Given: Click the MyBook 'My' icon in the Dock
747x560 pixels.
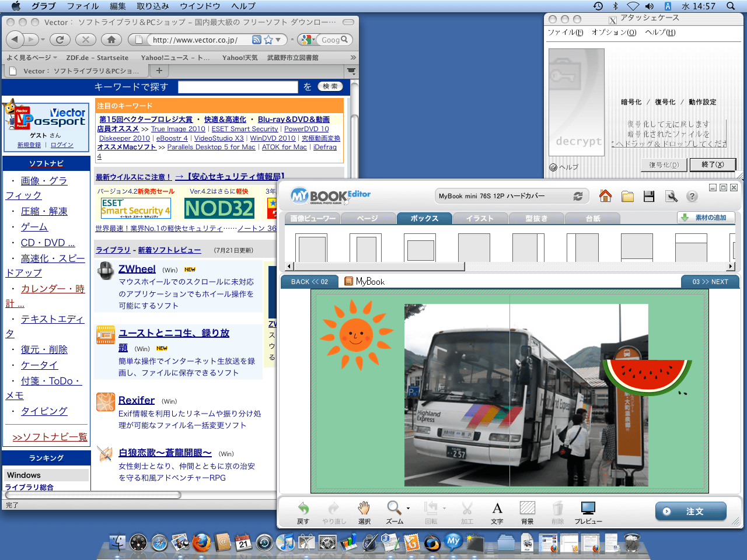Looking at the screenshot, I should click(453, 541).
